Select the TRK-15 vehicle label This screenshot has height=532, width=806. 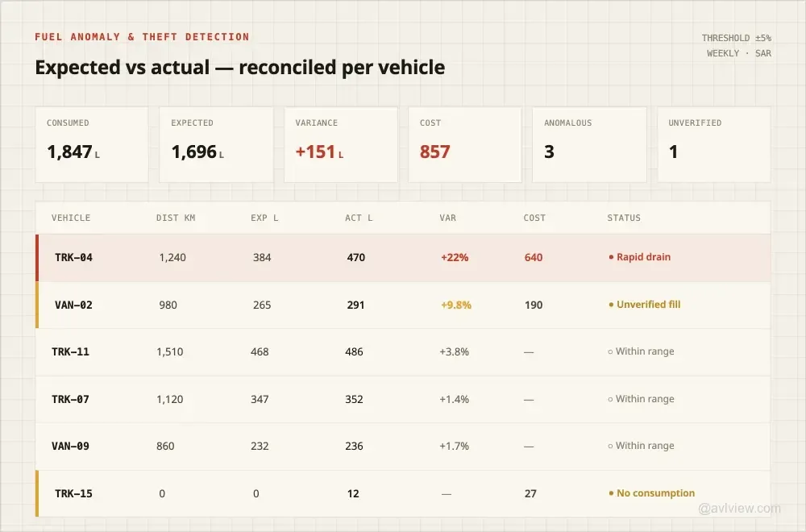(x=73, y=493)
